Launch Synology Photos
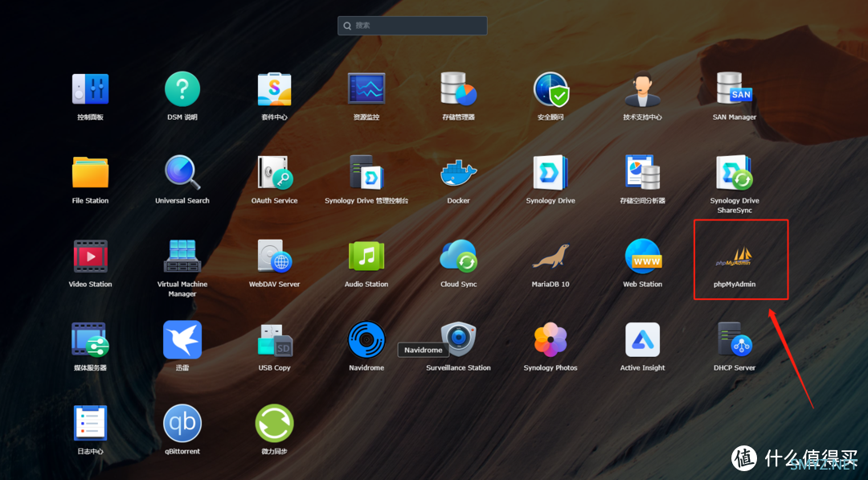The width and height of the screenshot is (868, 480). [551, 340]
